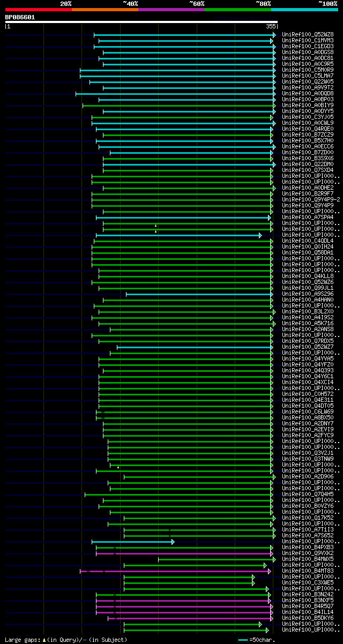Select the UniRef100_A0ECC6 label

point(308,146)
